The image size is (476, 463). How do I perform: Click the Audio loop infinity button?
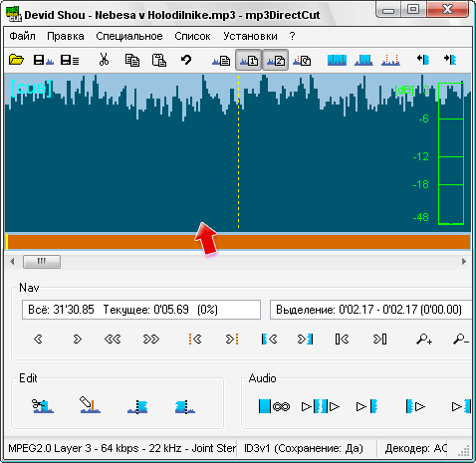[x=281, y=406]
